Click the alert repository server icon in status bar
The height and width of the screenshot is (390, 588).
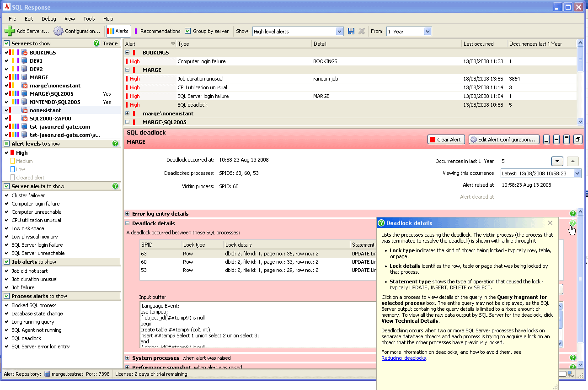point(47,374)
